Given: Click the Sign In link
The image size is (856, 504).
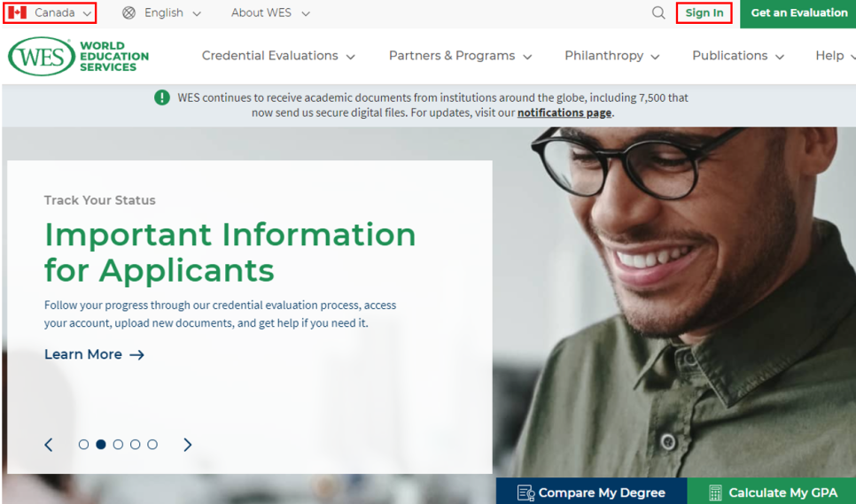Looking at the screenshot, I should (704, 12).
